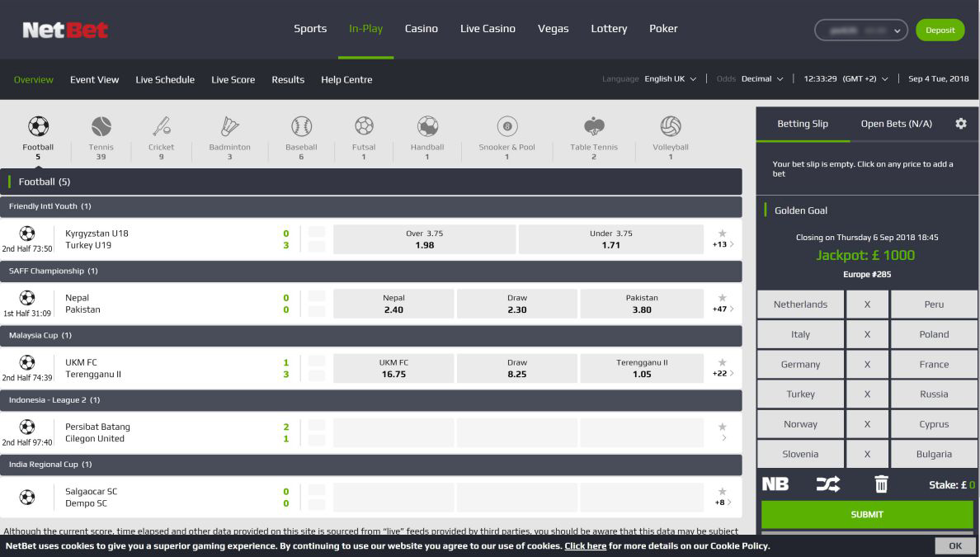This screenshot has height=557, width=980.
Task: Expand +22 more markets for UKM FC
Action: click(723, 373)
